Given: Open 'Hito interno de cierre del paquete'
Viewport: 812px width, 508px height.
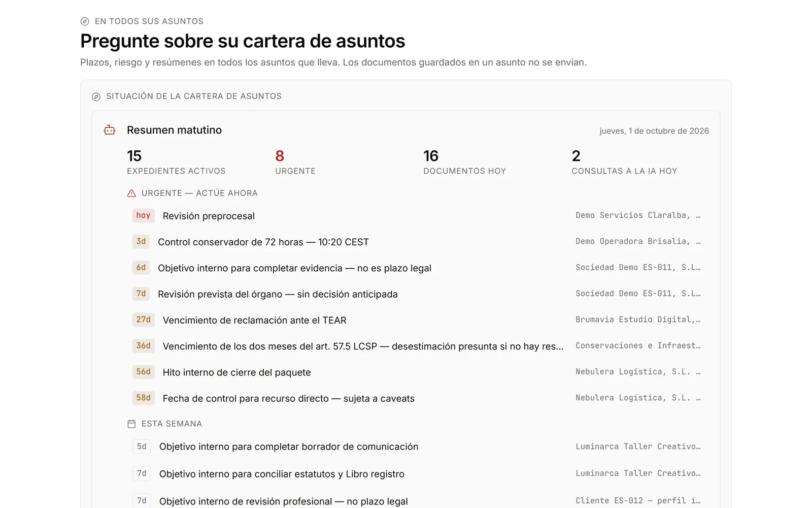Looking at the screenshot, I should point(236,372).
